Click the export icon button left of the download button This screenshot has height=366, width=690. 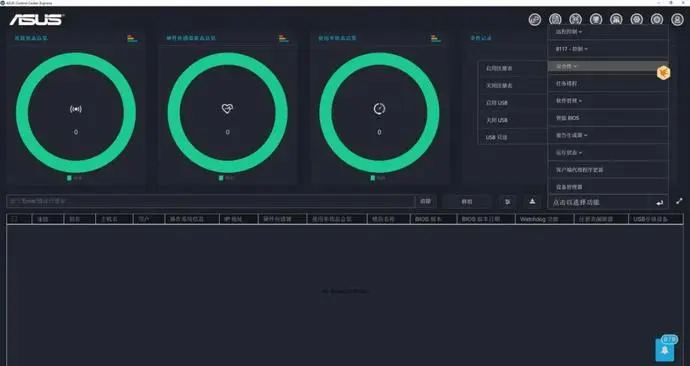[x=507, y=201]
